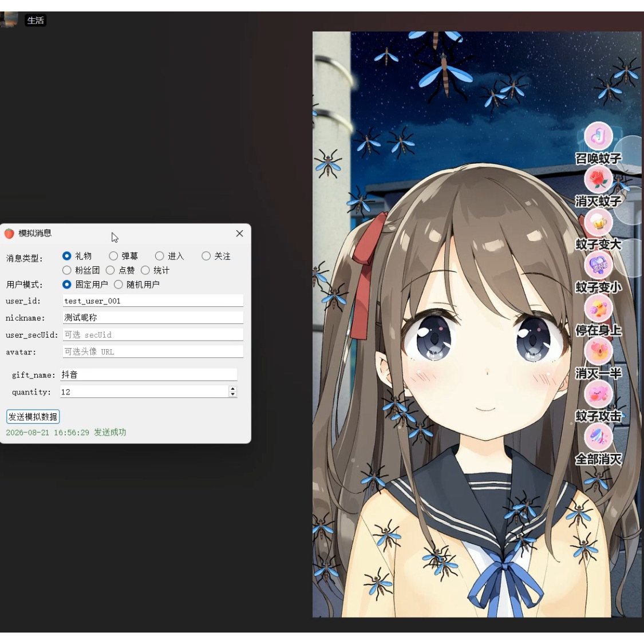Click the 全部消灭 label

(x=598, y=459)
